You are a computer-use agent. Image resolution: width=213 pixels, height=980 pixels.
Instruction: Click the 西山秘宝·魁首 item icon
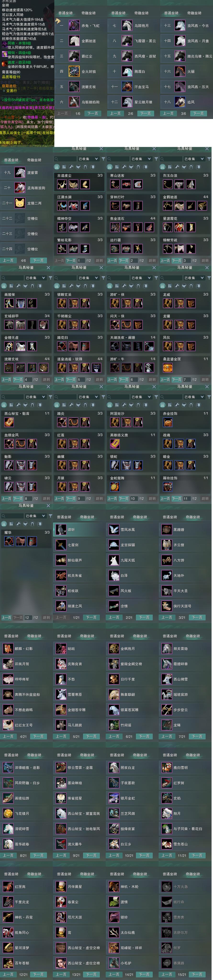(9, 422)
